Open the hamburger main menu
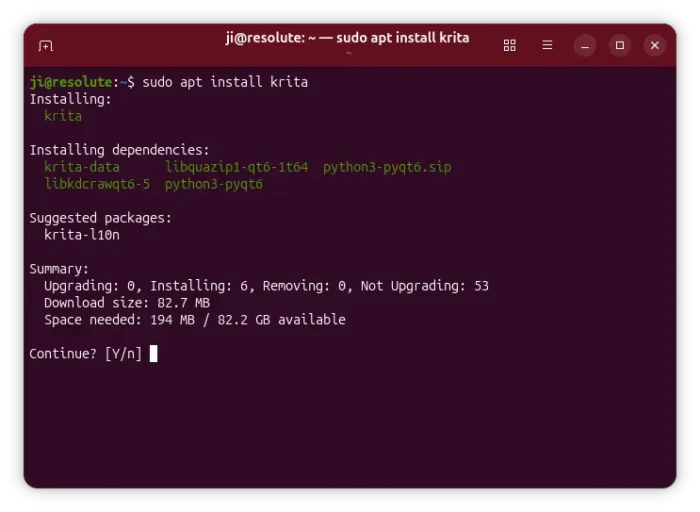Screen dimensions: 700x512 tap(547, 45)
